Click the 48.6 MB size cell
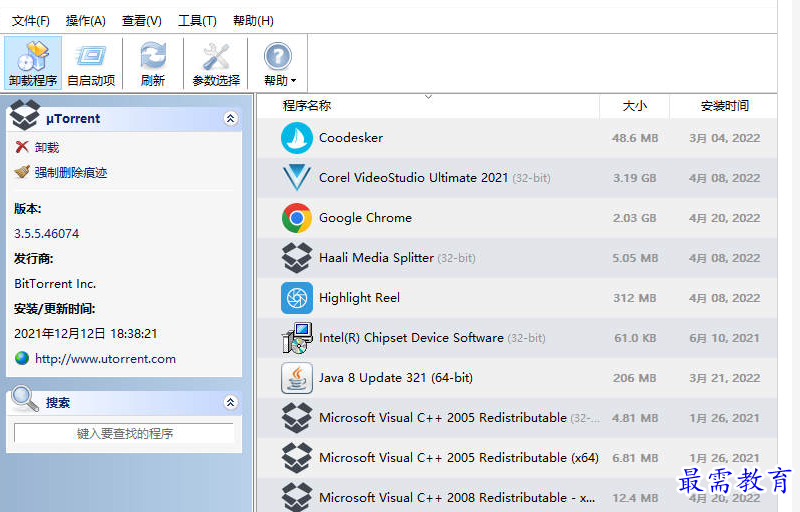The image size is (800, 512). 635,138
